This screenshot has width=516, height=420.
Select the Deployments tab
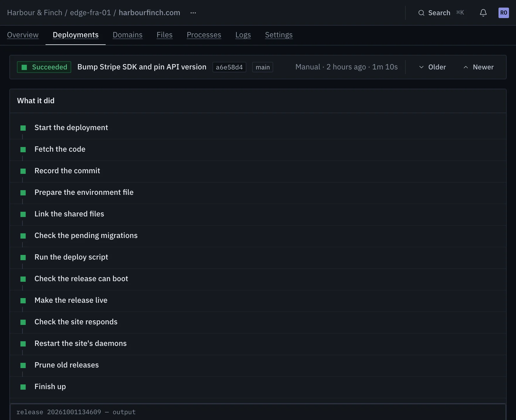click(x=76, y=35)
